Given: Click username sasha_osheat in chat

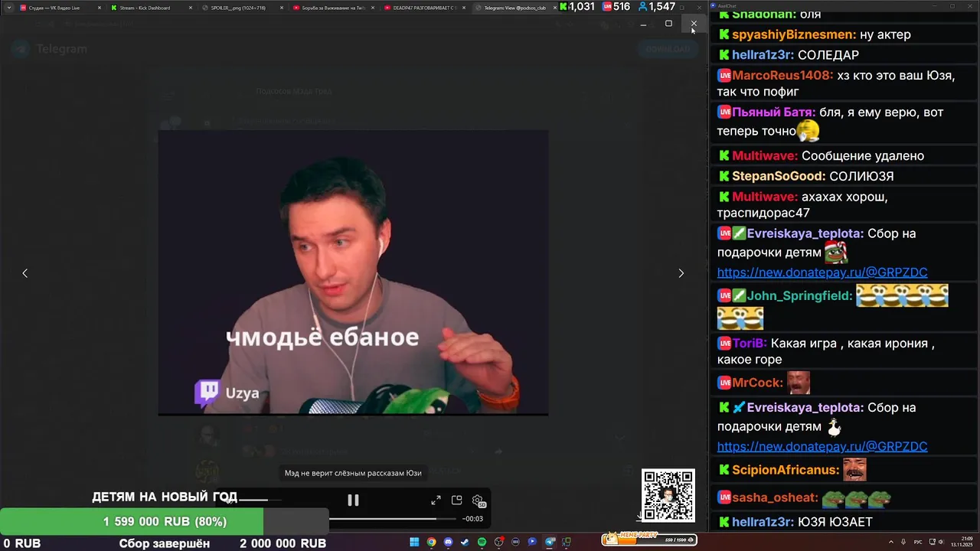Looking at the screenshot, I should tap(775, 498).
